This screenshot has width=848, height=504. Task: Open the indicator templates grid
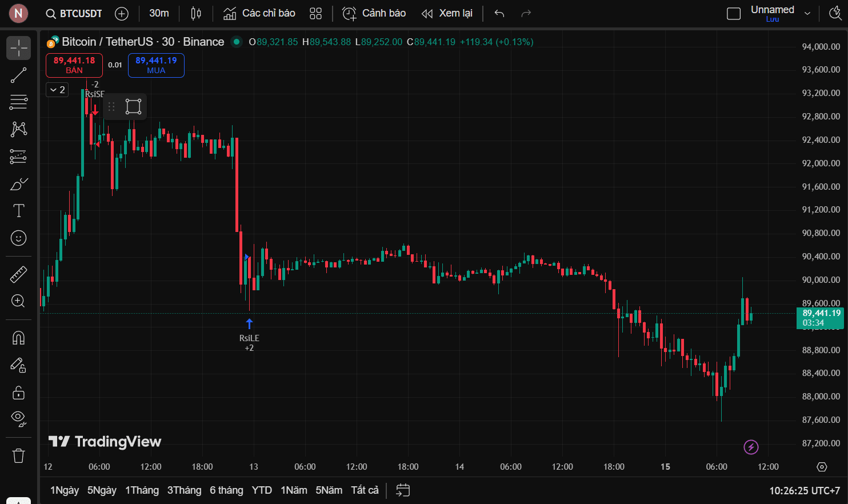[315, 14]
